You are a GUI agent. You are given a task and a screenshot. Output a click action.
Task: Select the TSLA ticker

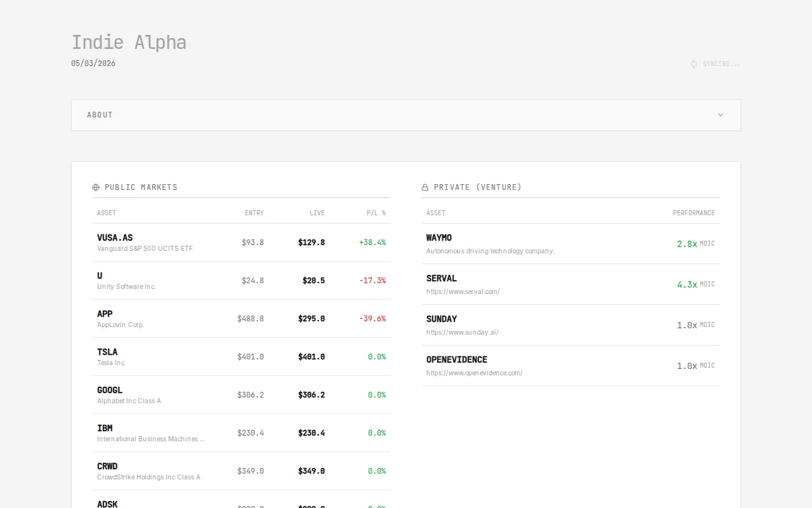coord(107,352)
